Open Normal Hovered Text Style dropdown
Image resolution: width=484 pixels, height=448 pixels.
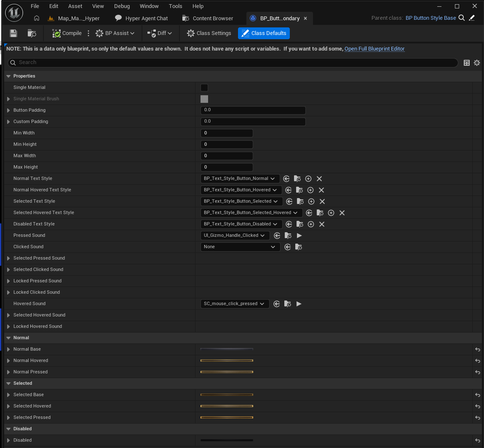tap(241, 190)
